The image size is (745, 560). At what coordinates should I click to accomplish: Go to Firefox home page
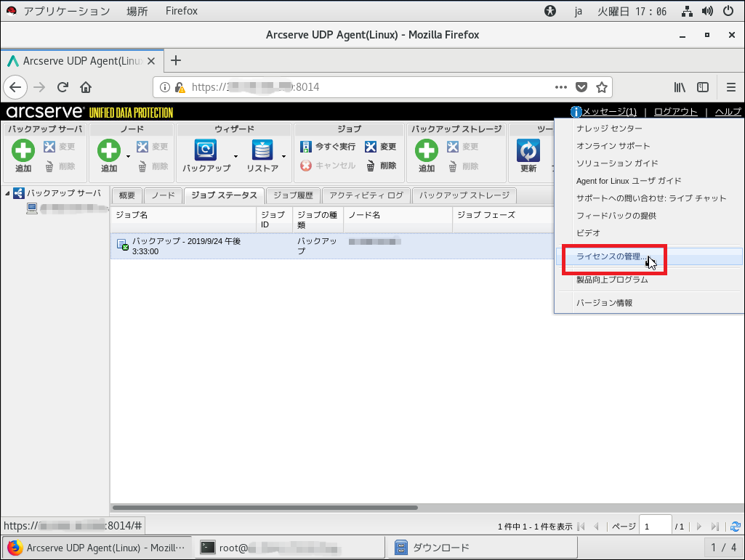pos(86,87)
